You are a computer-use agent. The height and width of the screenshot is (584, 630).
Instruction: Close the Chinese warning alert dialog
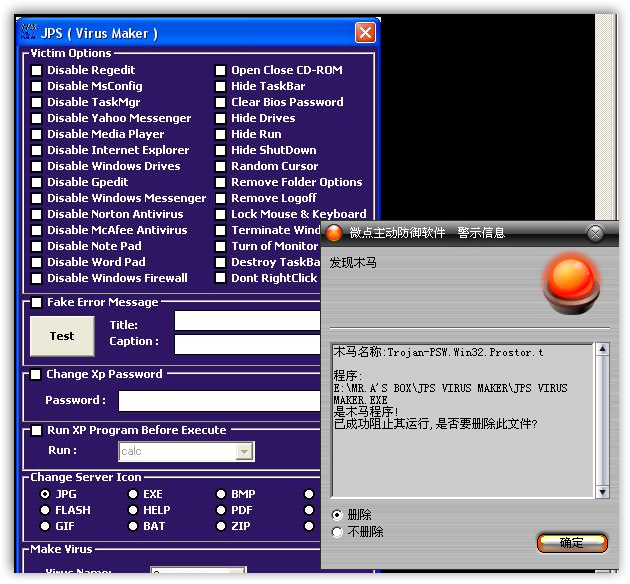click(x=595, y=233)
